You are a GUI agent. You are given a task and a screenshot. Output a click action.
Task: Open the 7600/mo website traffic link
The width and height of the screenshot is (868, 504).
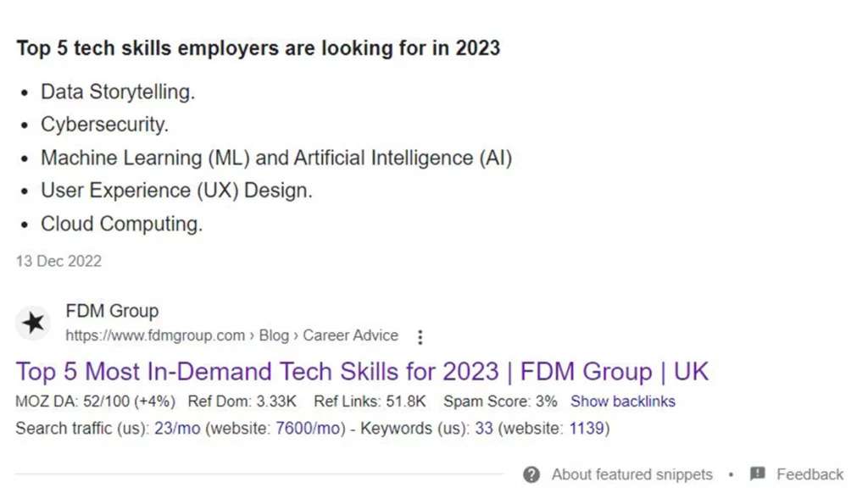[307, 429]
